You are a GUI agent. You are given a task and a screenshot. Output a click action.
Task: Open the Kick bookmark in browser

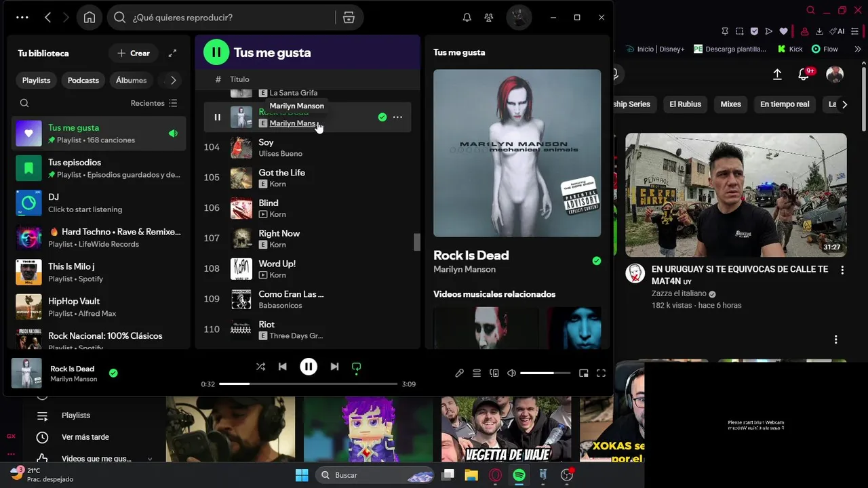click(790, 49)
